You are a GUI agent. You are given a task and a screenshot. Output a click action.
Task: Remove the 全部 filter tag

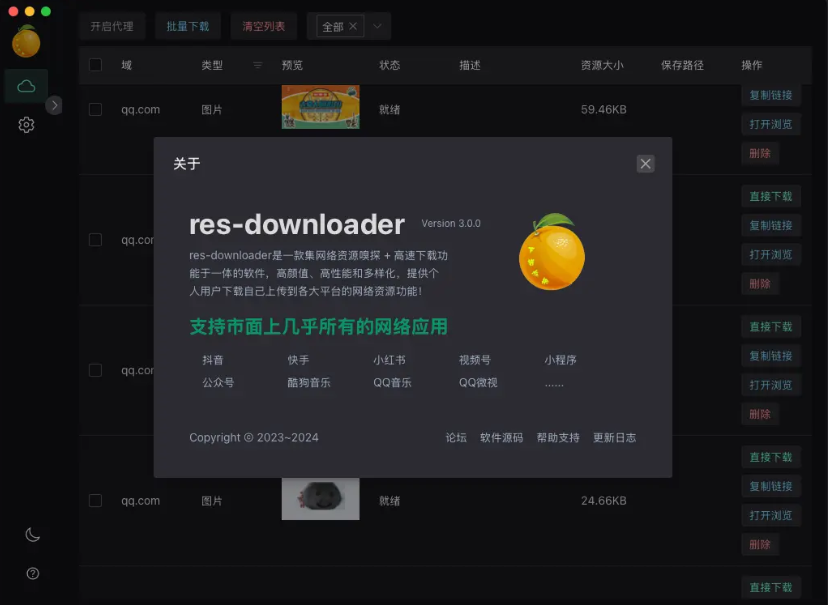[x=353, y=26]
